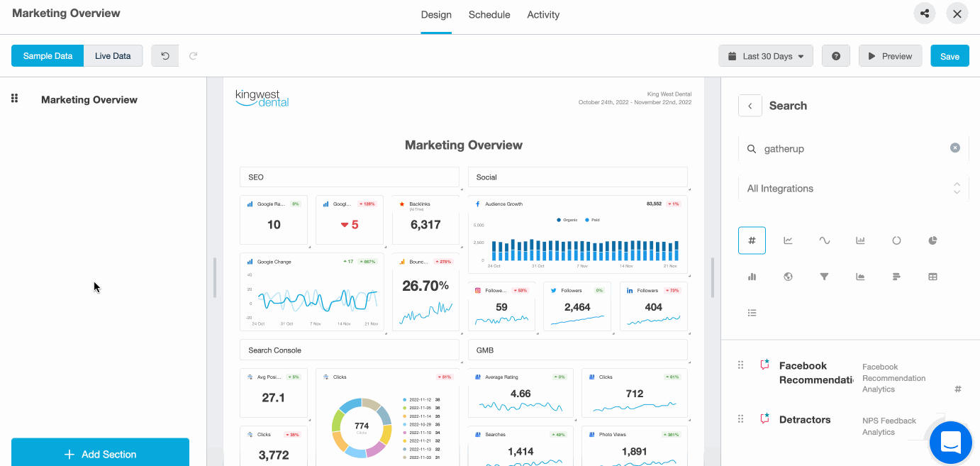Screen dimensions: 980x466
Task: Switch to Live Data mode
Action: [x=113, y=56]
